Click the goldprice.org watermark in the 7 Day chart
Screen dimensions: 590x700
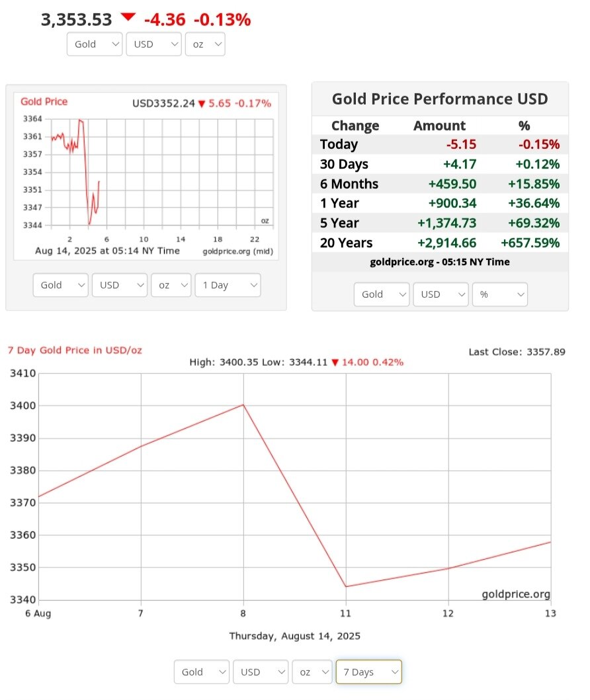(516, 594)
